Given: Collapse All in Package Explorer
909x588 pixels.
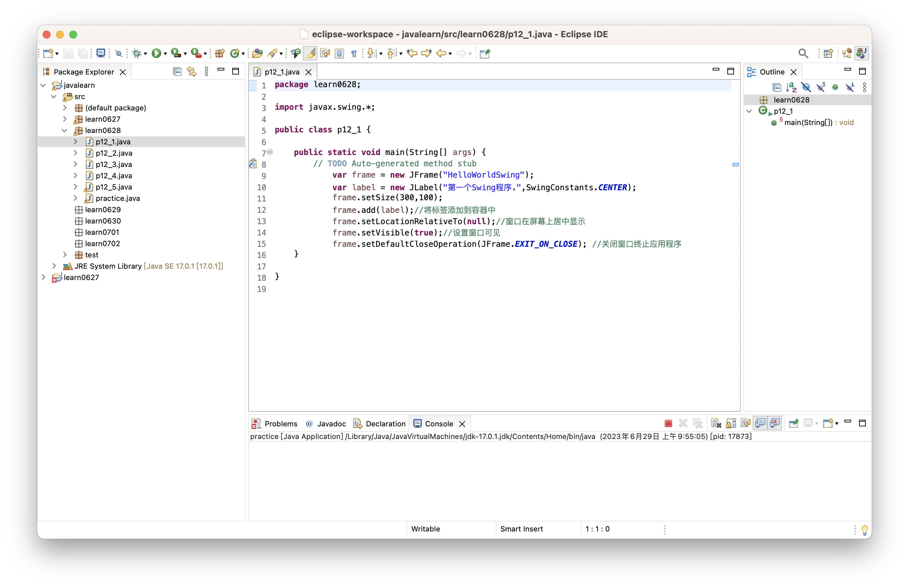Looking at the screenshot, I should 177,72.
